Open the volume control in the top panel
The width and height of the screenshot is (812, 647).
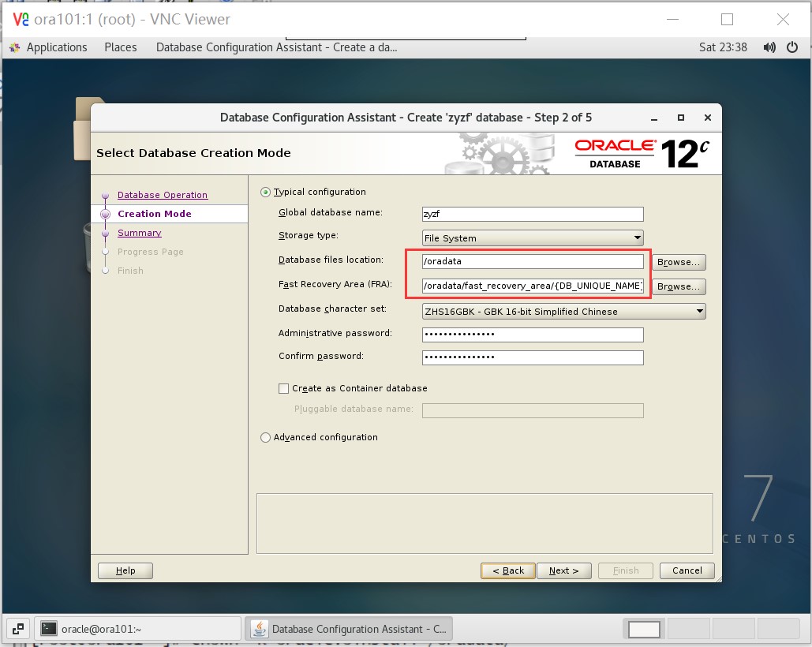769,47
